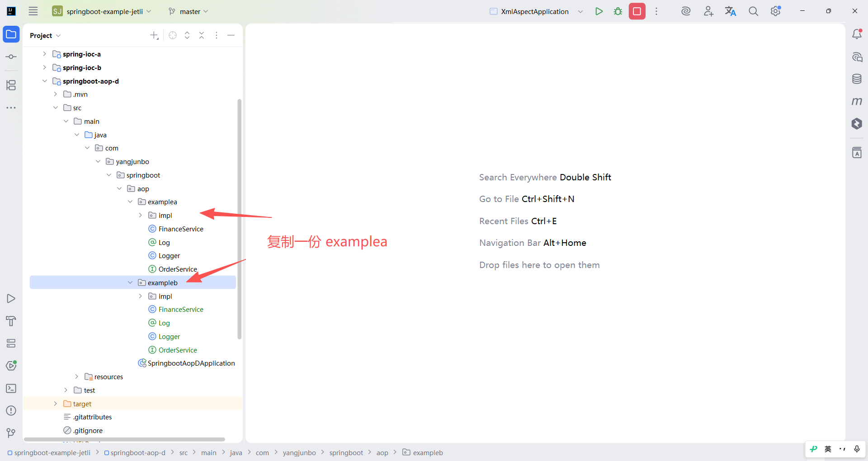Open the hexagon plugin tool window on right sidebar
The image size is (868, 461).
[x=857, y=124]
